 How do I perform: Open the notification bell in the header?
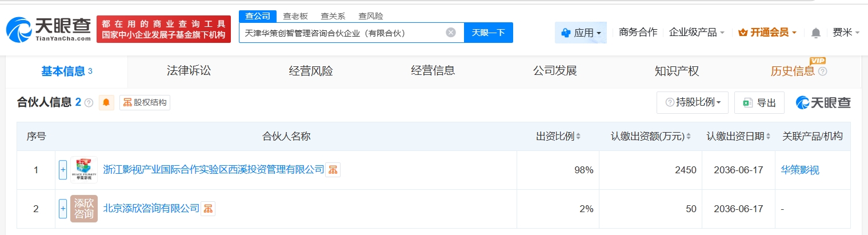pos(815,33)
